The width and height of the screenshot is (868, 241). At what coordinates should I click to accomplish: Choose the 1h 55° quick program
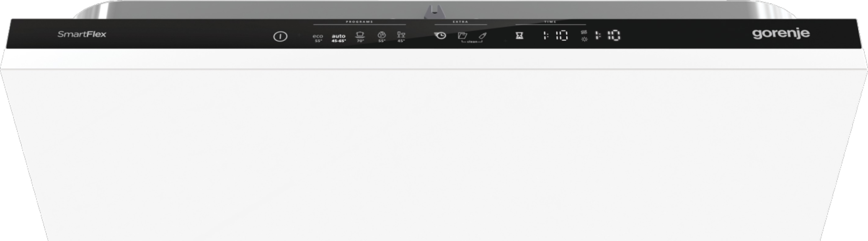[382, 37]
